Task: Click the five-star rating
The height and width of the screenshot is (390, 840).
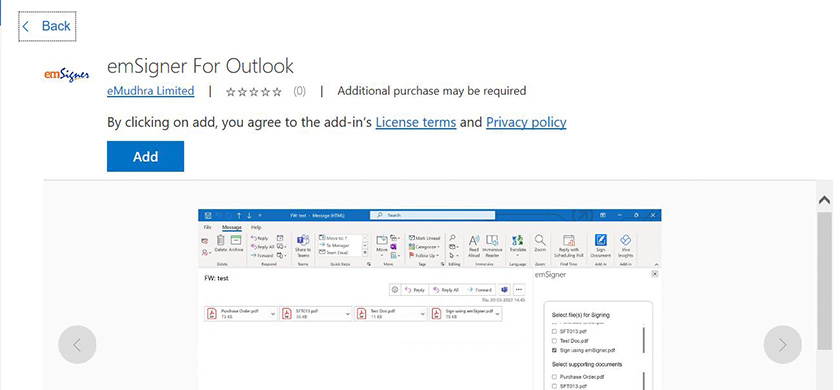Action: click(253, 92)
